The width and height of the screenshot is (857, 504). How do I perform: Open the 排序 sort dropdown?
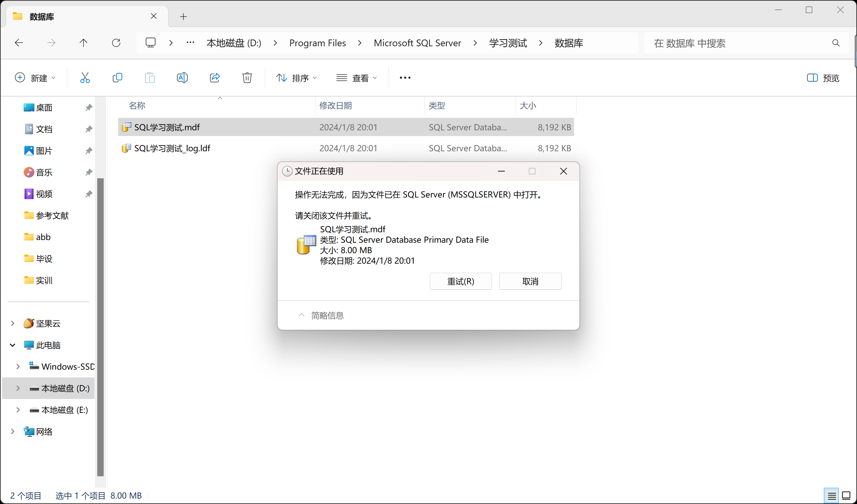pos(296,78)
